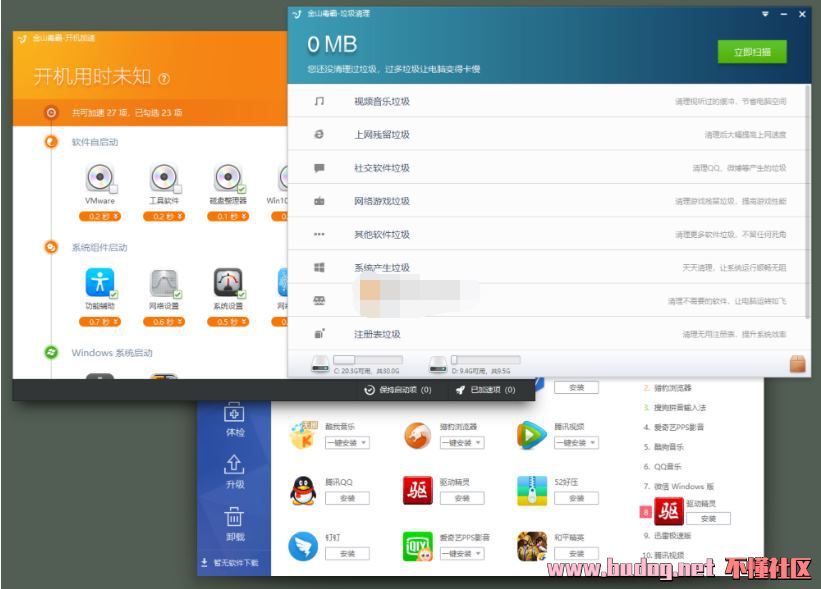This screenshot has width=821, height=589.
Task: Open the 已加速项 (0) tab
Action: [x=485, y=390]
